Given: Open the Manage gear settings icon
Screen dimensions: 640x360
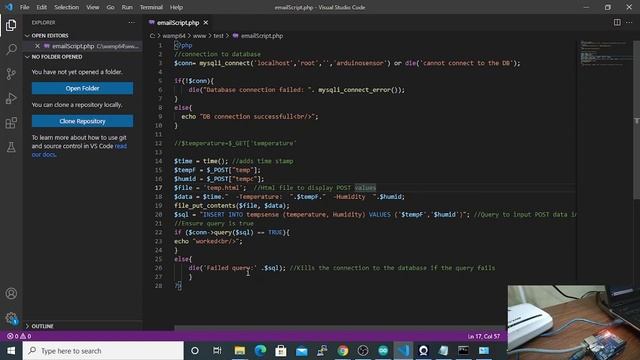Looking at the screenshot, I should pos(11,318).
